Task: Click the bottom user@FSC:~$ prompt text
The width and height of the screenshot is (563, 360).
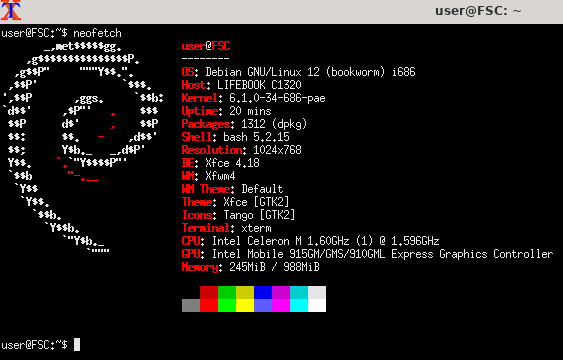Action: coord(34,345)
